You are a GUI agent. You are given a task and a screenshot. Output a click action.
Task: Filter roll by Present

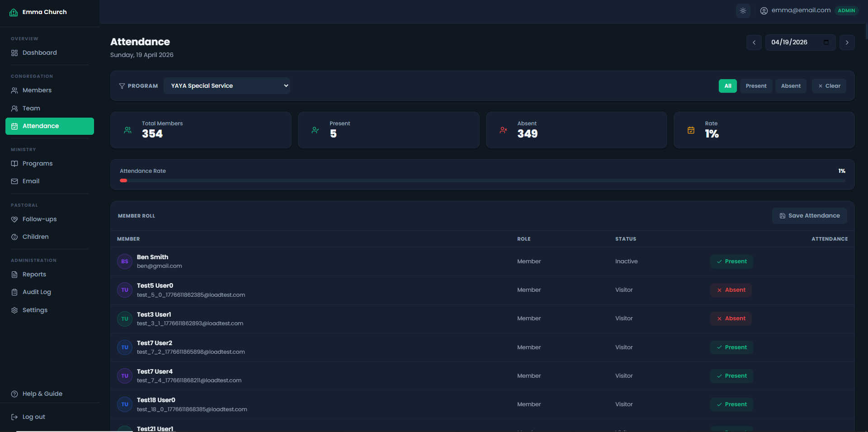756,86
